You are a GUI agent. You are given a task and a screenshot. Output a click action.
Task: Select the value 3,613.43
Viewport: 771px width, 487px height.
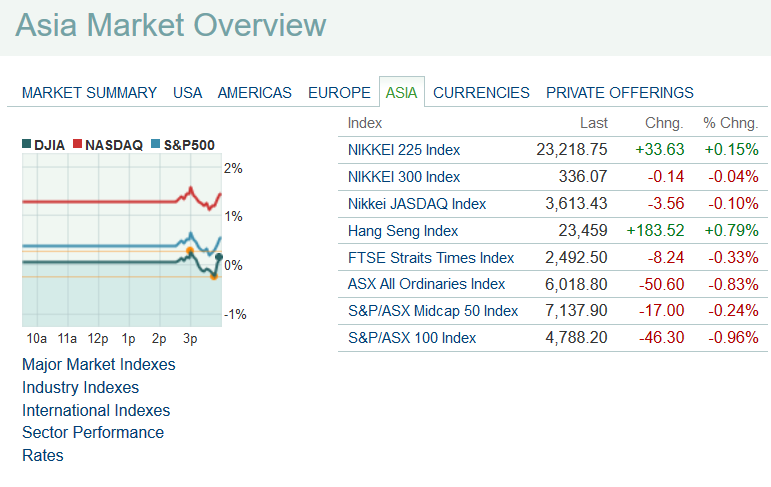[576, 204]
